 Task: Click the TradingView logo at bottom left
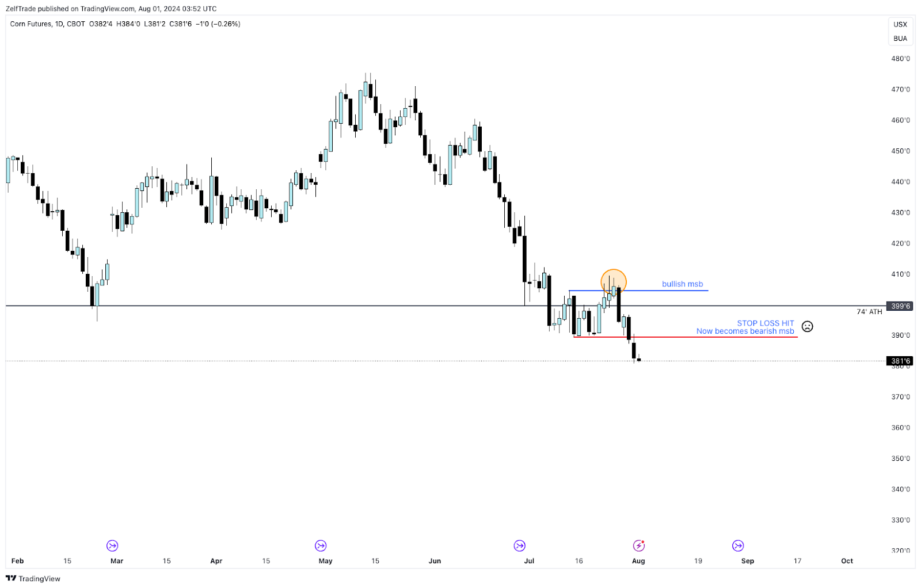click(33, 578)
